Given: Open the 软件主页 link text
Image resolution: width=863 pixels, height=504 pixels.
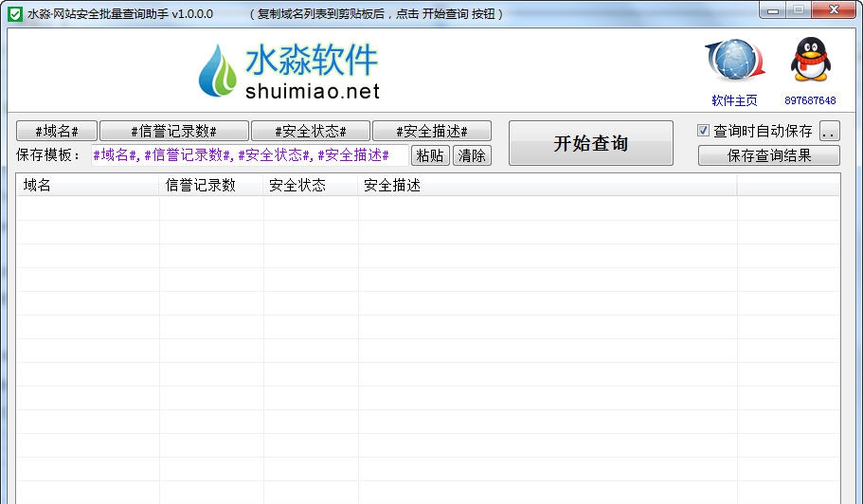Looking at the screenshot, I should click(734, 100).
